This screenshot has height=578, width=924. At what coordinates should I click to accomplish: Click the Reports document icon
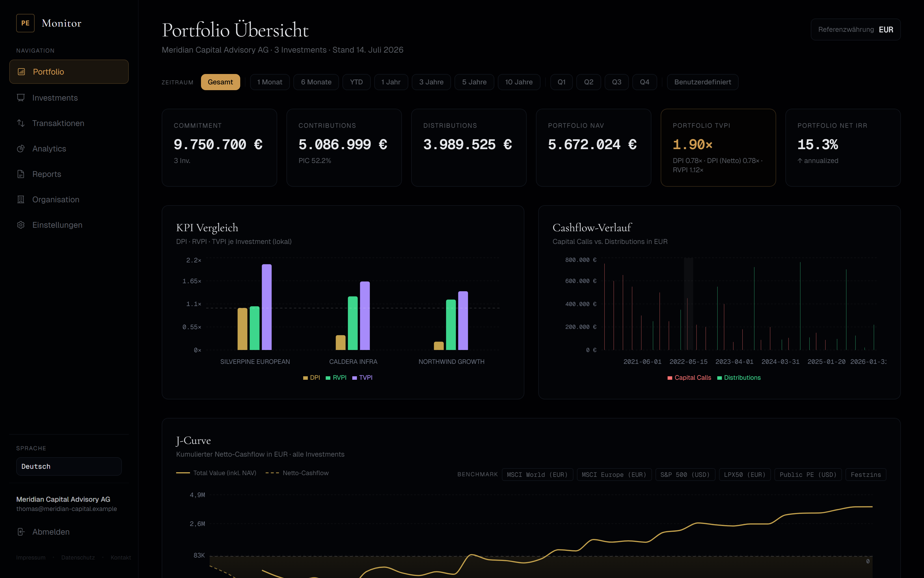(x=21, y=174)
